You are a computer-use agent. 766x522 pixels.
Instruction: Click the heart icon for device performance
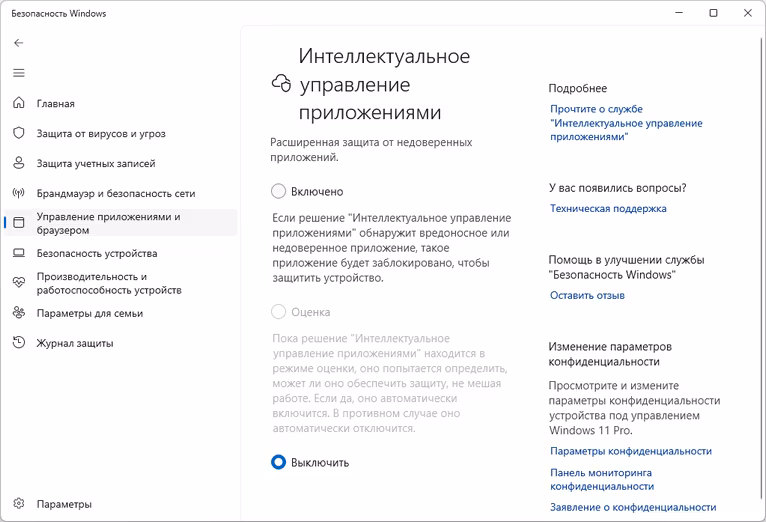tap(19, 283)
